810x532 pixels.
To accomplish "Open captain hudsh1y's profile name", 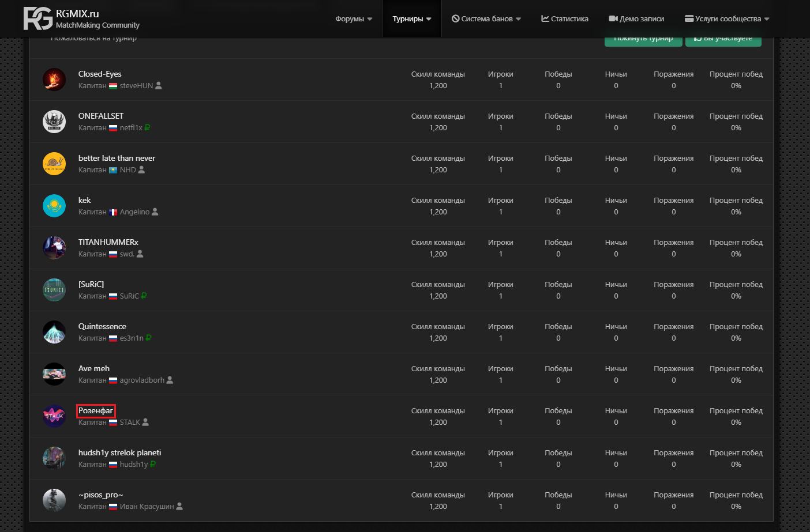I will [x=134, y=465].
